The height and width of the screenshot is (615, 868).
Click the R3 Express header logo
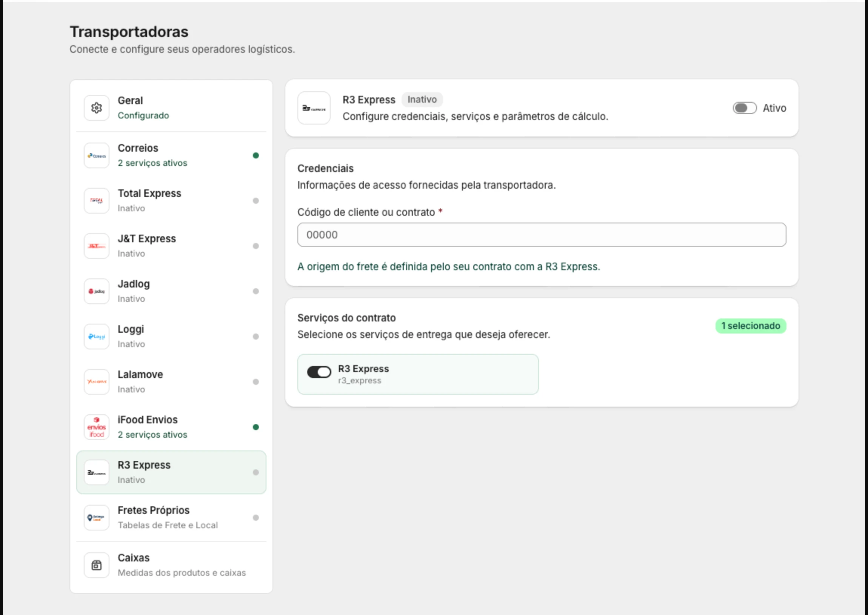coord(314,108)
